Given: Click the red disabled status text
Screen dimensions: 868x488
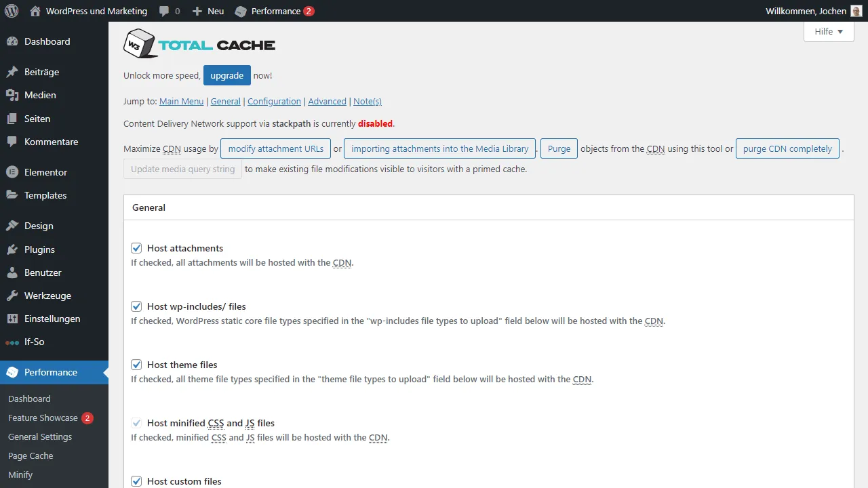Looking at the screenshot, I should 375,123.
